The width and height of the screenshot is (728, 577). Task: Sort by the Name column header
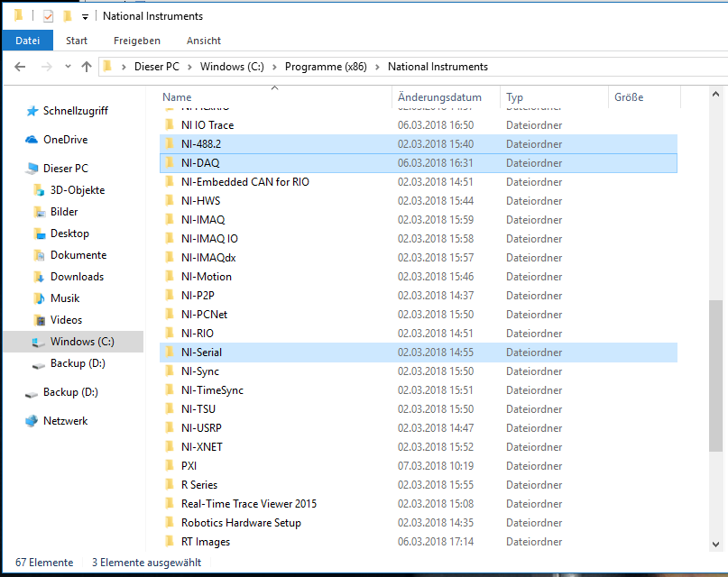coord(177,97)
